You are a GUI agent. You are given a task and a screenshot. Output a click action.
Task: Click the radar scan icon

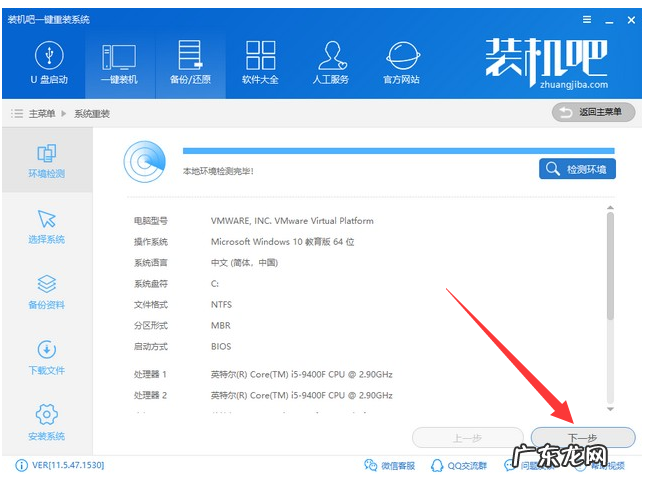145,162
